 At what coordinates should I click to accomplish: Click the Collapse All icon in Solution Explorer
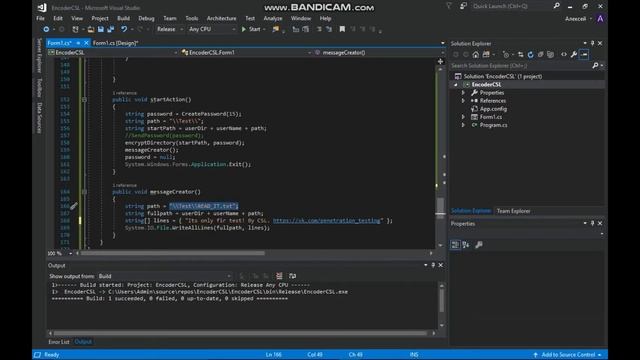tap(540, 54)
